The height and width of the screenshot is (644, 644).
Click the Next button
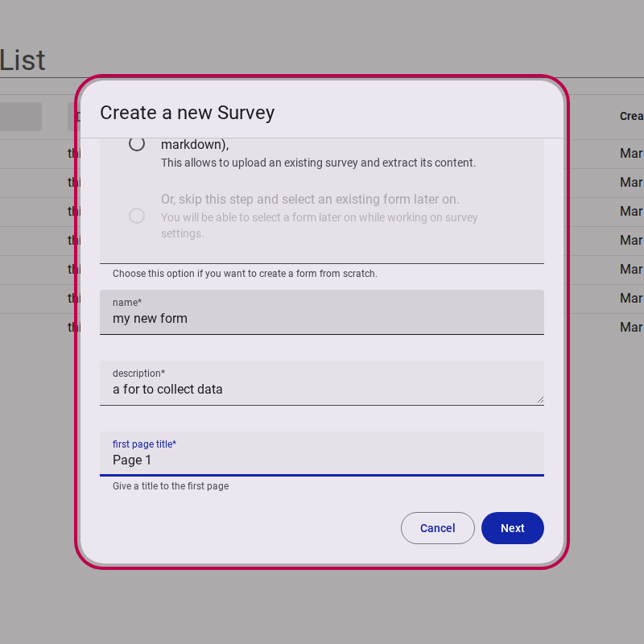[512, 528]
